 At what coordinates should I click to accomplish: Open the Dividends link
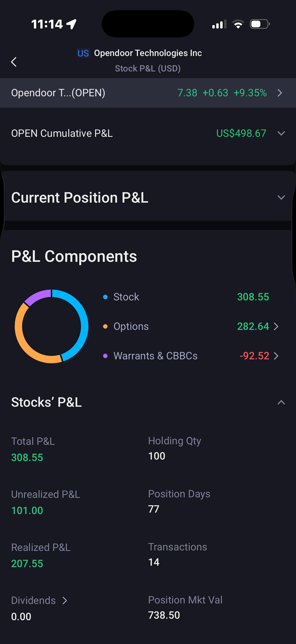click(33, 601)
